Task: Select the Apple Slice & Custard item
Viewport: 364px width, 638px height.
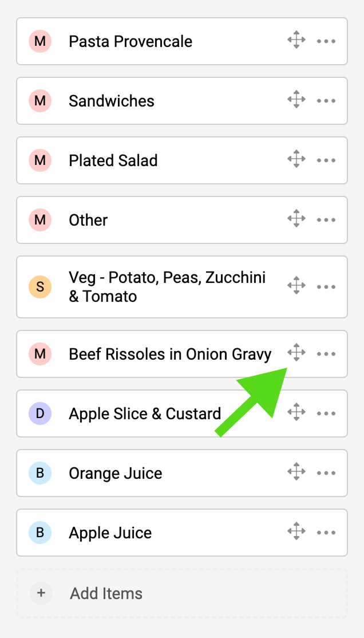Action: [145, 413]
